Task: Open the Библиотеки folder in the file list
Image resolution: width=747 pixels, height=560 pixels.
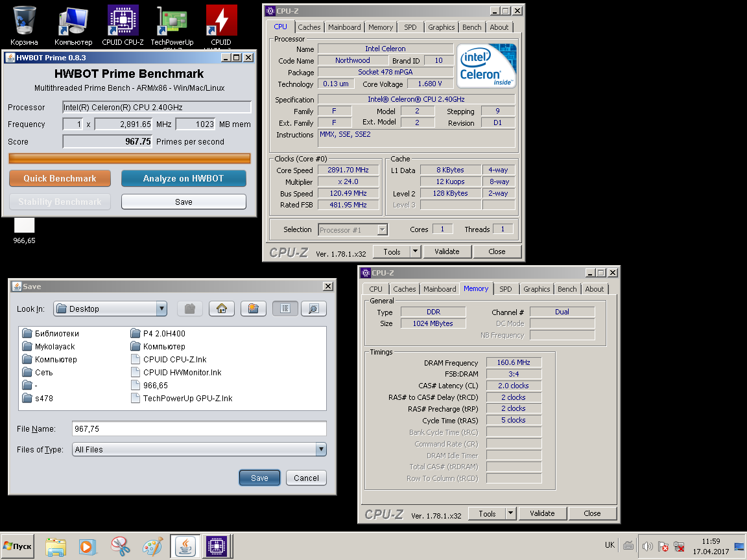Action: 51,333
